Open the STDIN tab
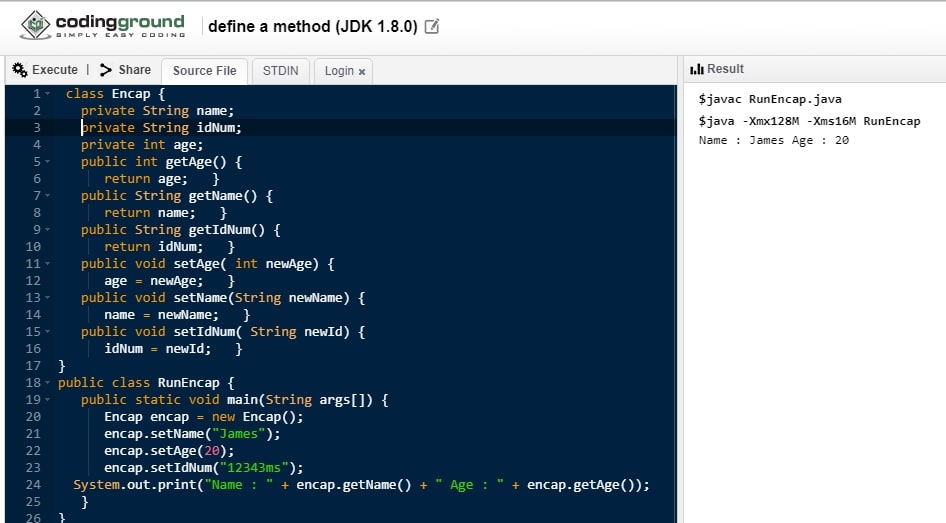Viewport: 946px width, 523px height. coord(281,71)
